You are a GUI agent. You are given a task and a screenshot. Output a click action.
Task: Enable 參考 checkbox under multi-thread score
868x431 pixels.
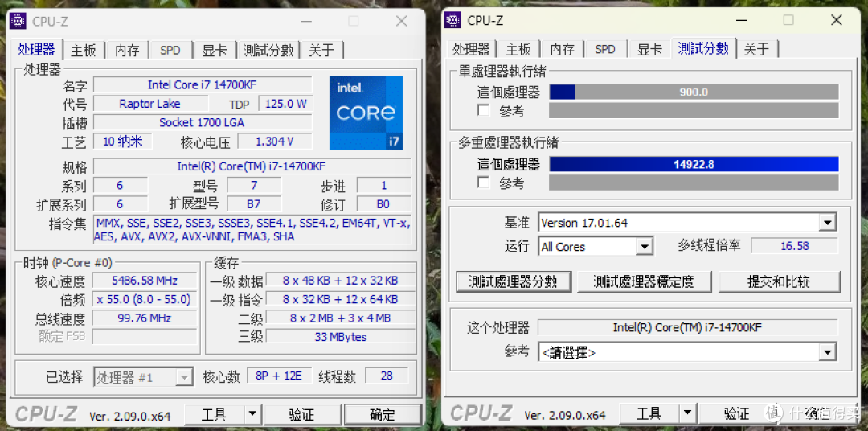click(483, 183)
